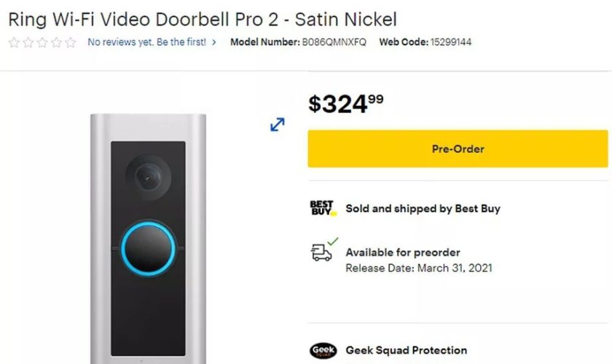The width and height of the screenshot is (612, 364).
Task: Click the first rating star
Action: point(14,42)
